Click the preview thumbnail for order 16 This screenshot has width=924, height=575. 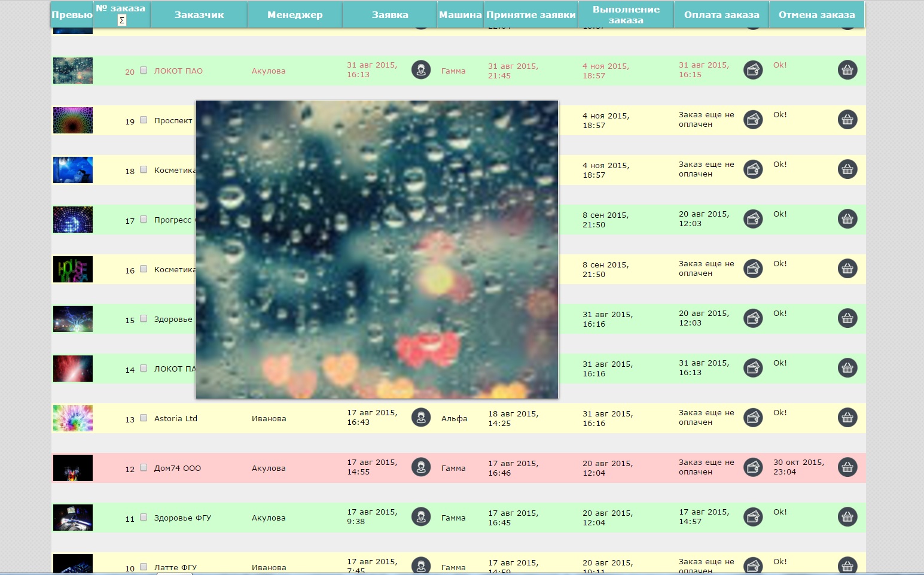[73, 269]
